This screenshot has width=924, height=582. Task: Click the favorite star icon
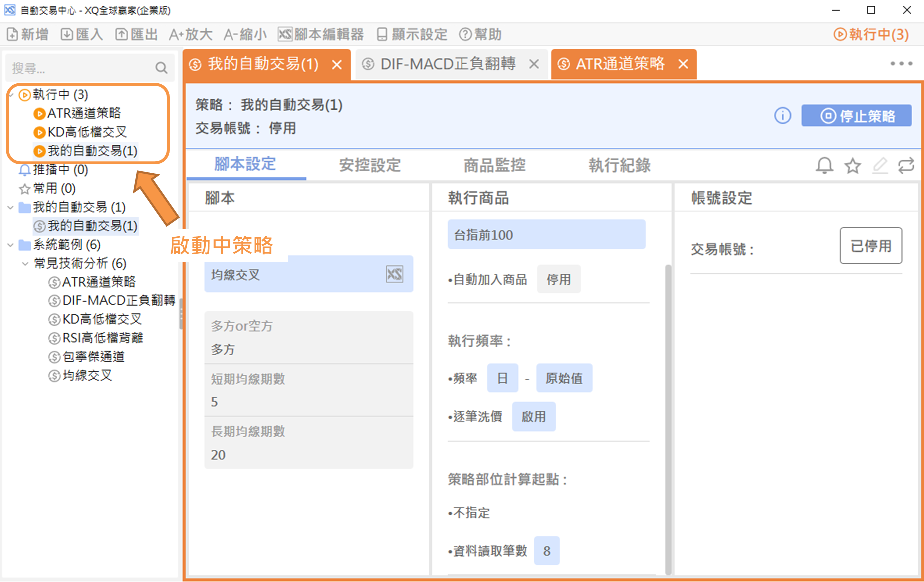click(852, 165)
